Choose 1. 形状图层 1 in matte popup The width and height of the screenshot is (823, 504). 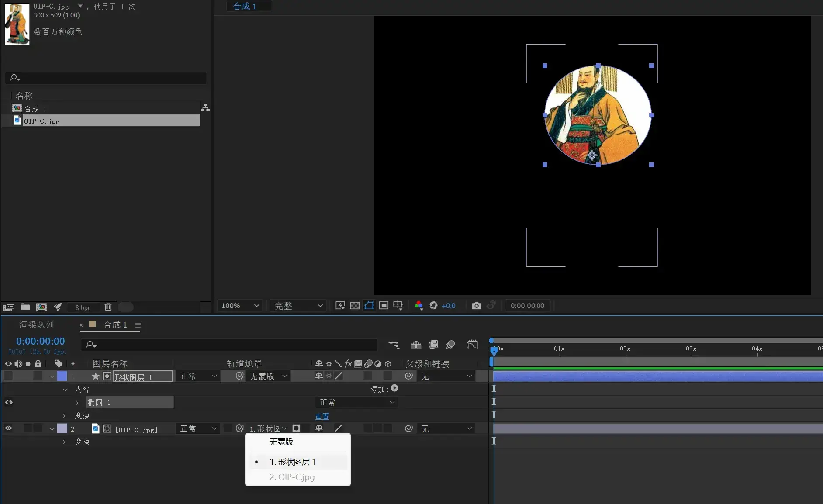[293, 462]
